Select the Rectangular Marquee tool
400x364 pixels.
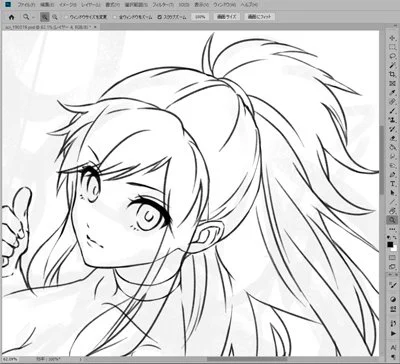[393, 48]
